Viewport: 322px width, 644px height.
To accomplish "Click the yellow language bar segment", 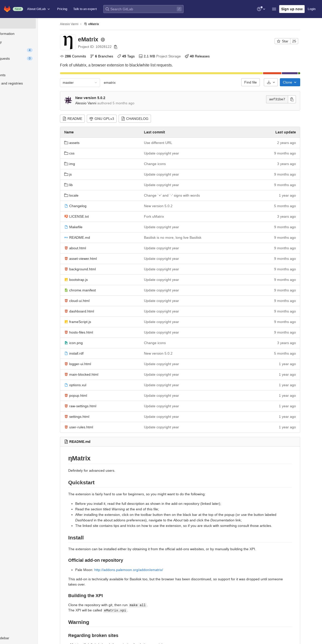I will (161, 73).
